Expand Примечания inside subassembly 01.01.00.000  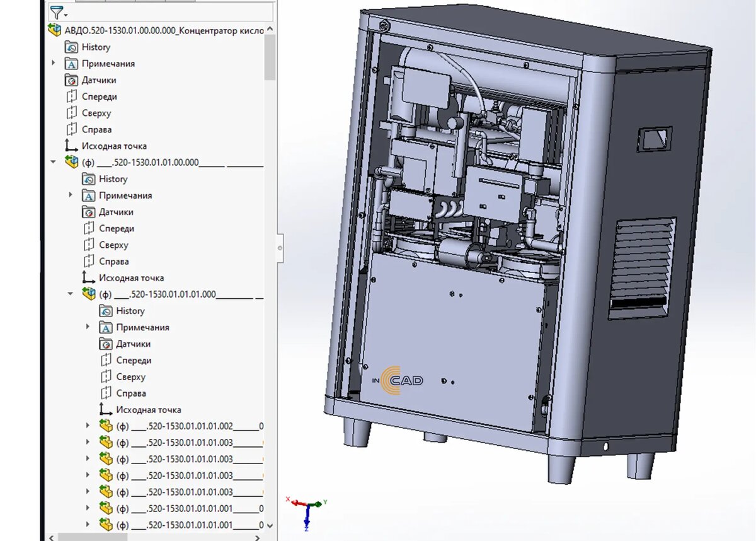coord(71,195)
